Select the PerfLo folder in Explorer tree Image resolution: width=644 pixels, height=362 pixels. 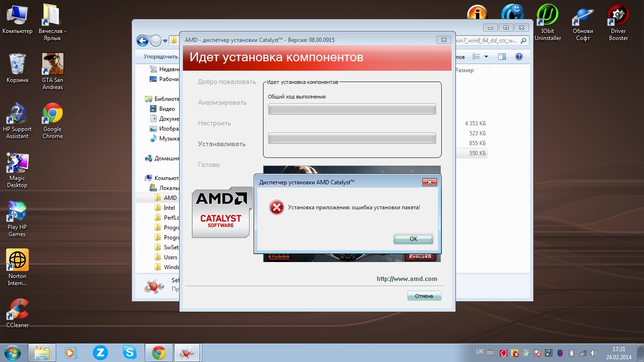(x=167, y=218)
